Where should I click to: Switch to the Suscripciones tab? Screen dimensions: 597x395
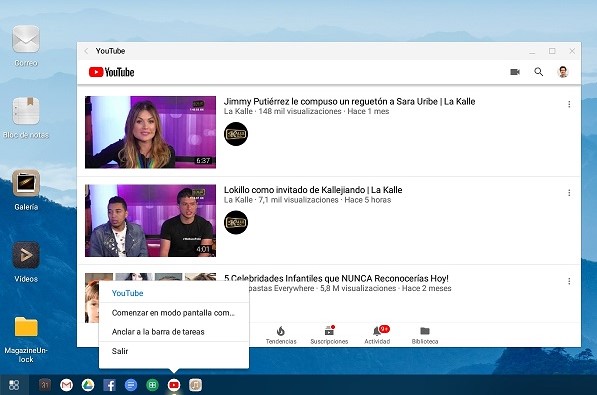point(329,335)
